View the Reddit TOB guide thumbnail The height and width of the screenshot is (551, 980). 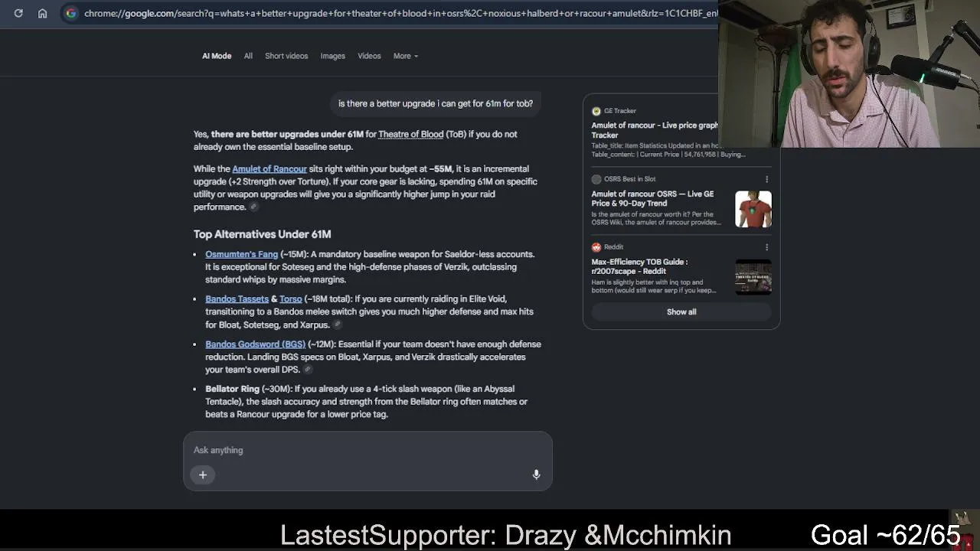[753, 276]
